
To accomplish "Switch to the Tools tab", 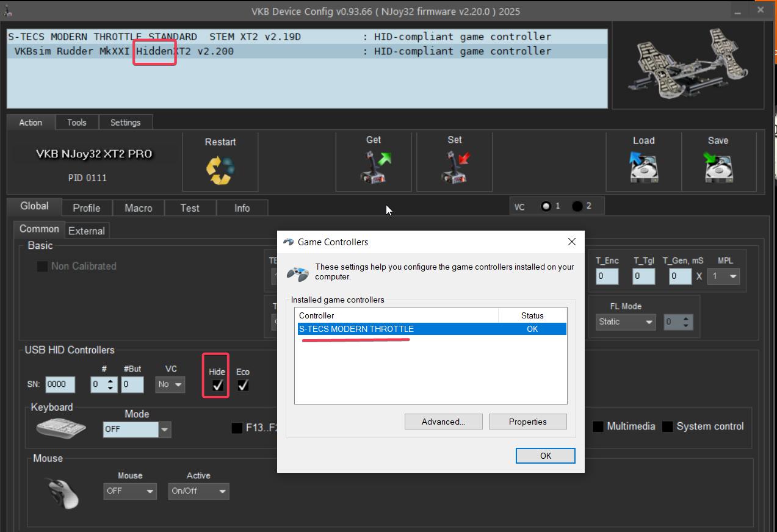I will [x=76, y=122].
